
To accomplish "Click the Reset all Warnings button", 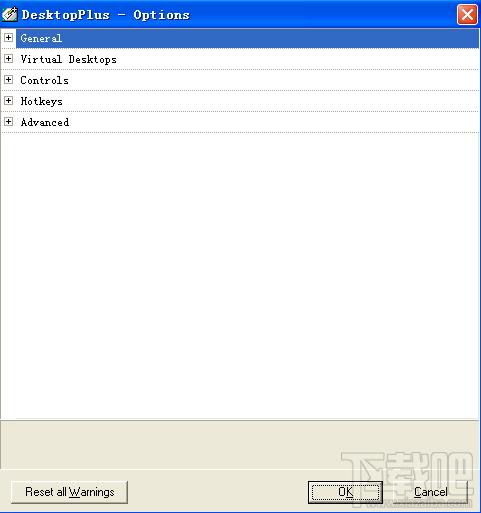I will pyautogui.click(x=69, y=492).
